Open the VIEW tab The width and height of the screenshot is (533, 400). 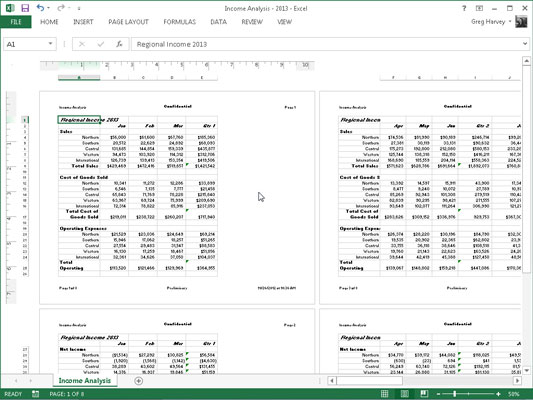coord(285,22)
